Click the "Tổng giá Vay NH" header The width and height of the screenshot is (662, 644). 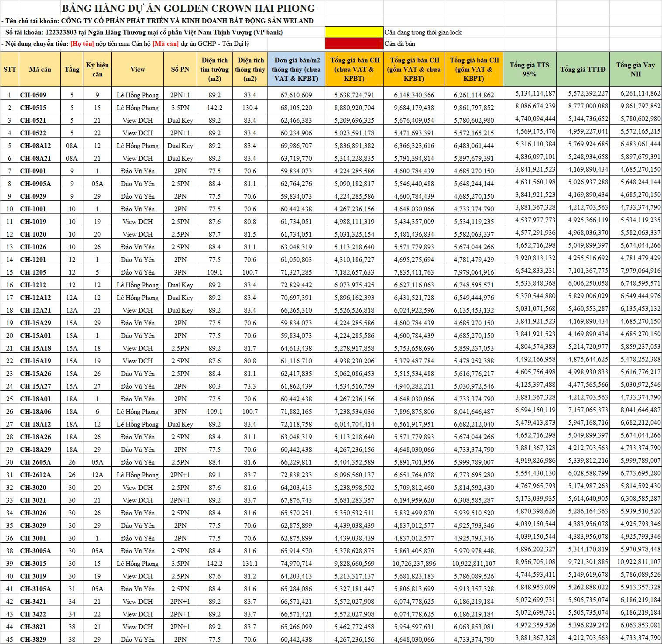[635, 69]
